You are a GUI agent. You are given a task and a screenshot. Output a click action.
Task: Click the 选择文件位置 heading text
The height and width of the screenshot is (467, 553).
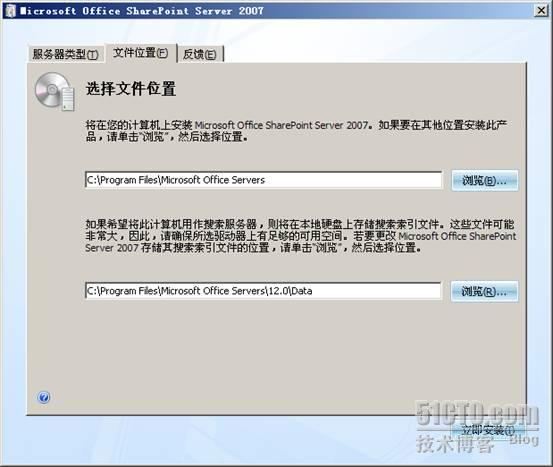click(x=131, y=89)
